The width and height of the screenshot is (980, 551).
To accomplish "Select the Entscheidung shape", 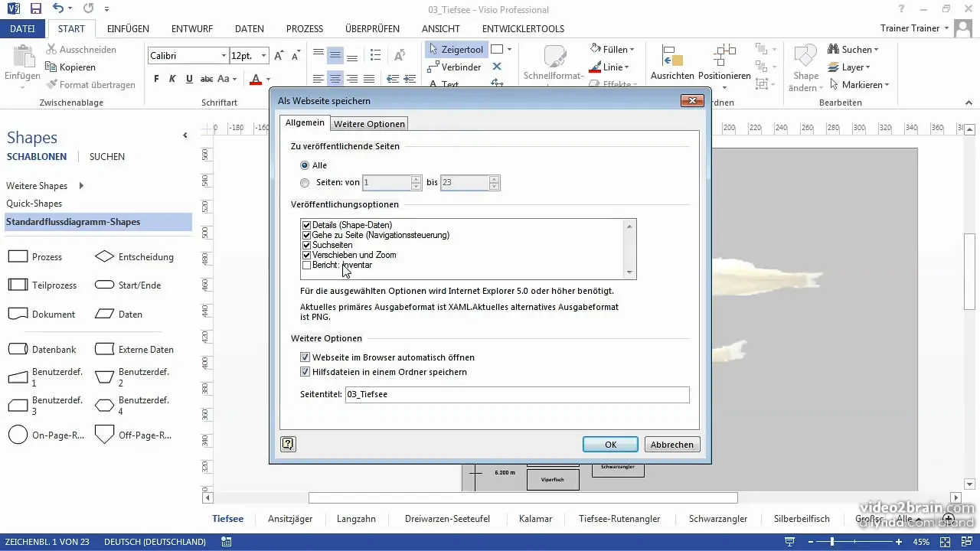I will [106, 256].
